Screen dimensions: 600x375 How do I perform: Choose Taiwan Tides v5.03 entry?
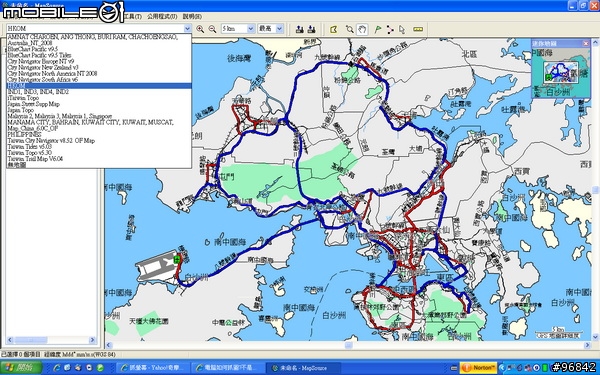tap(99, 147)
